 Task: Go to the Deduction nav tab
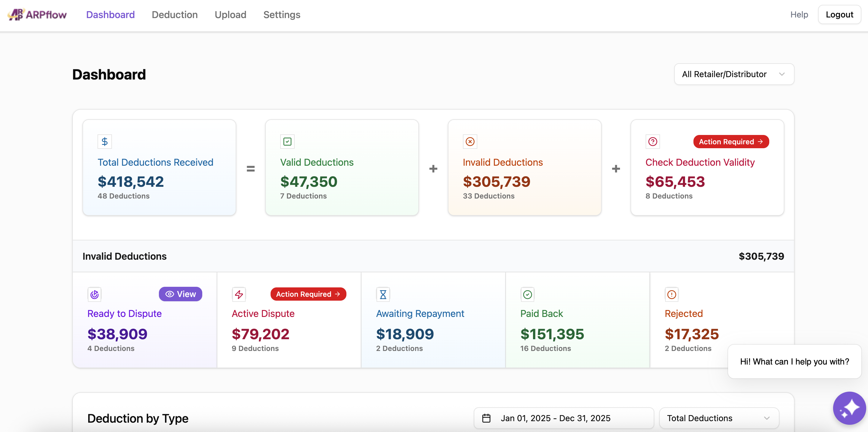[x=175, y=14]
